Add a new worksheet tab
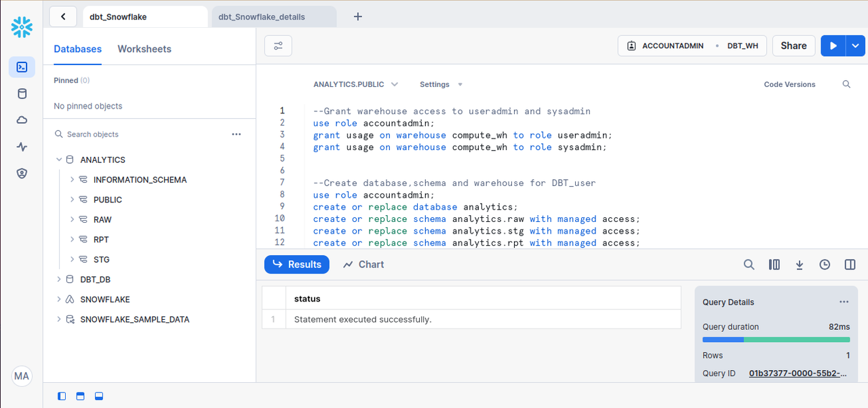 [358, 16]
